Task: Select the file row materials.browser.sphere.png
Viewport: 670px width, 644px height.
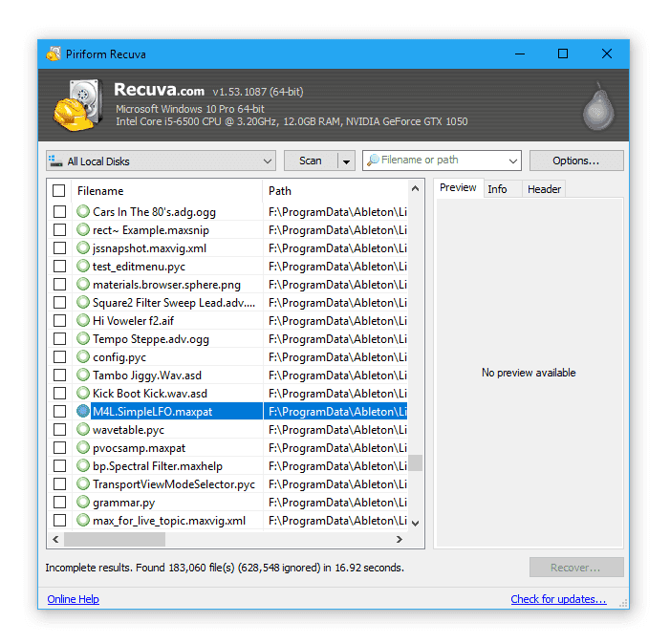Action: 227,284
